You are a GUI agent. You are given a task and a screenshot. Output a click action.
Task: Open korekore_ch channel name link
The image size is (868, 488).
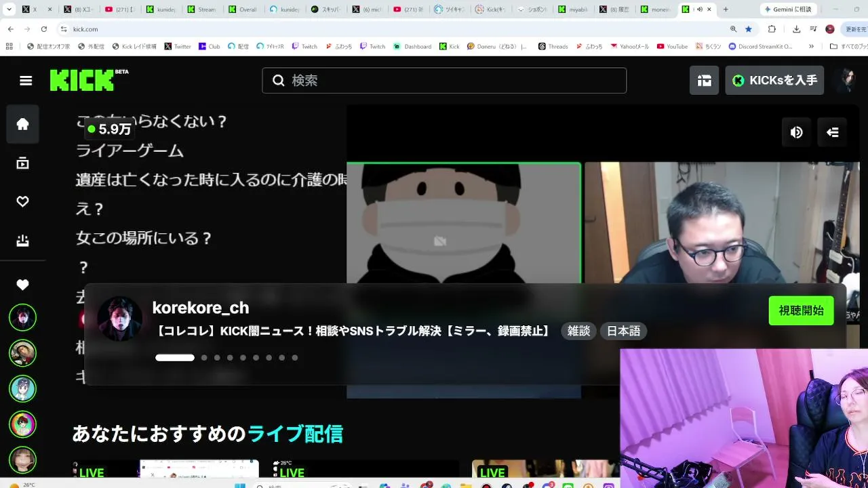(x=201, y=308)
